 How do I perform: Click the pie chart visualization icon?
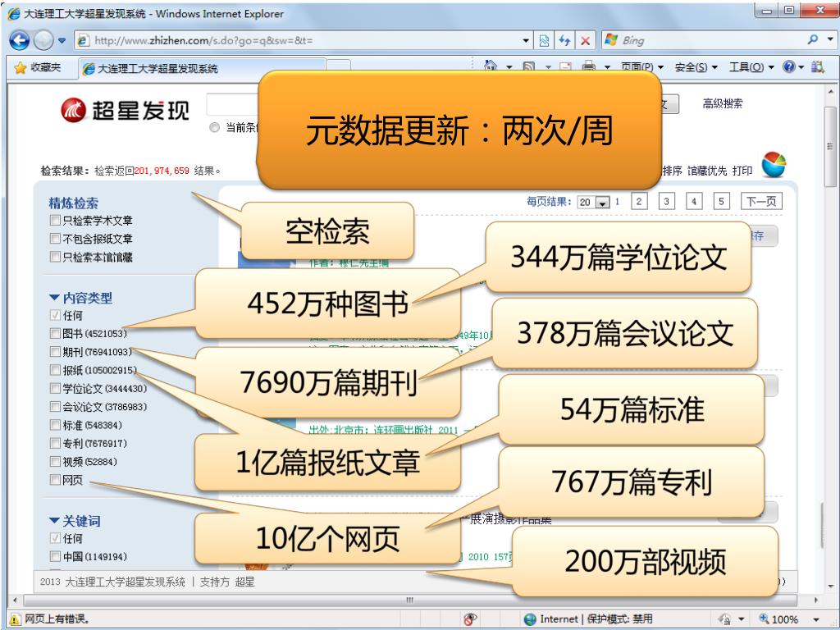click(x=774, y=164)
